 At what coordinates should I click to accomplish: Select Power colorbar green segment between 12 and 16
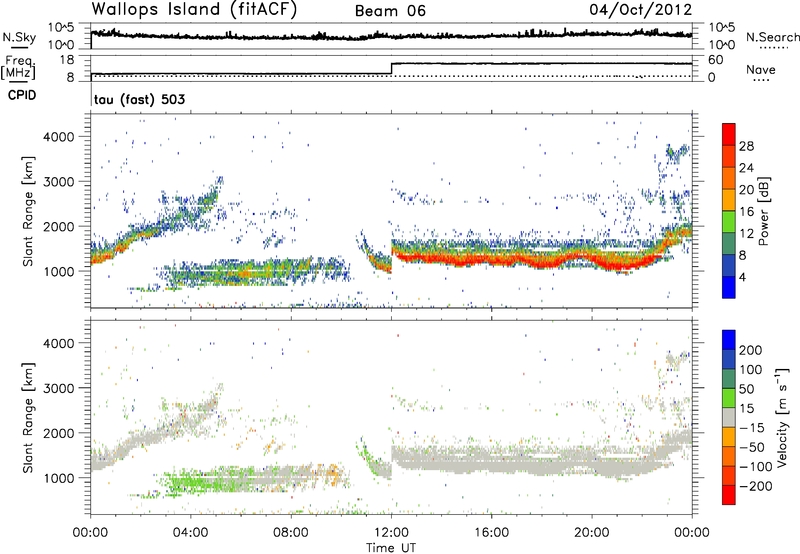(729, 222)
